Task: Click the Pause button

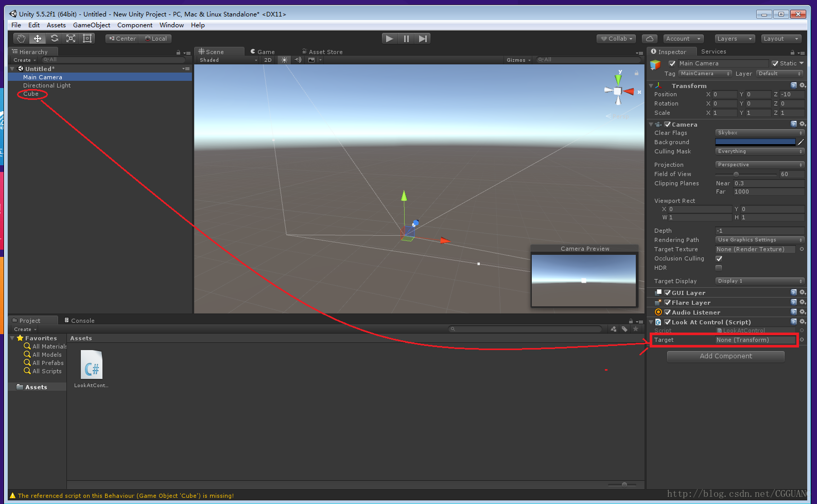Action: [x=406, y=39]
